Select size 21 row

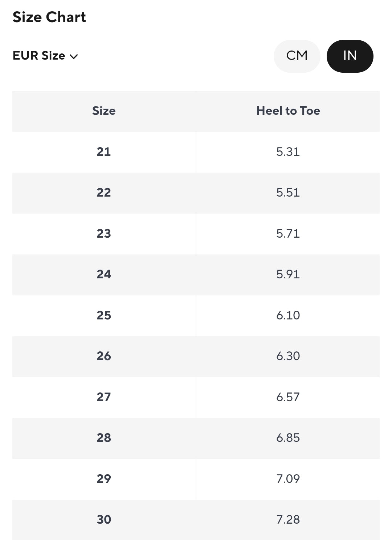click(104, 152)
